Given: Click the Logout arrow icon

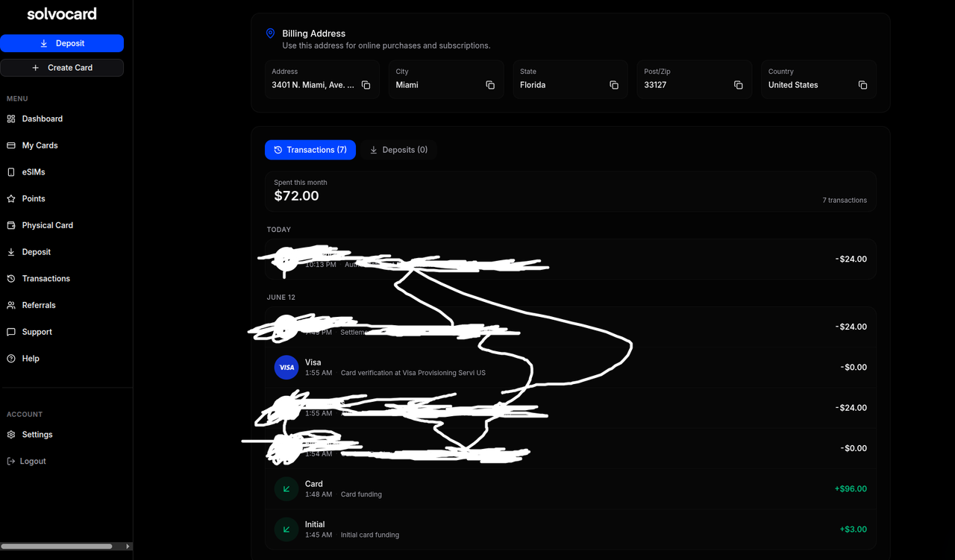Looking at the screenshot, I should (11, 462).
